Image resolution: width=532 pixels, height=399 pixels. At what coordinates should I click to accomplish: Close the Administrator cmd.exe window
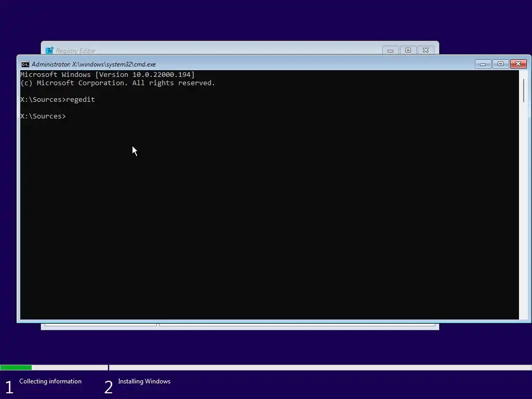click(518, 64)
